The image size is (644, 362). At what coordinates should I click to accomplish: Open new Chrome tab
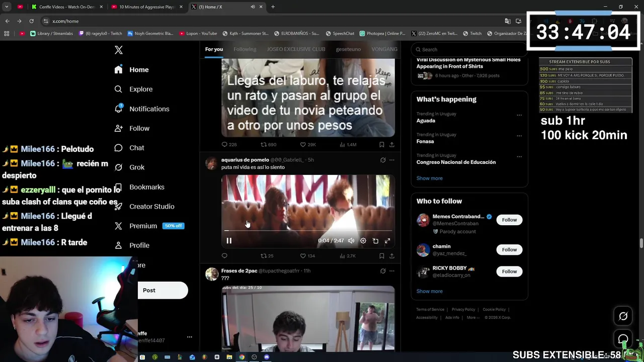(273, 7)
